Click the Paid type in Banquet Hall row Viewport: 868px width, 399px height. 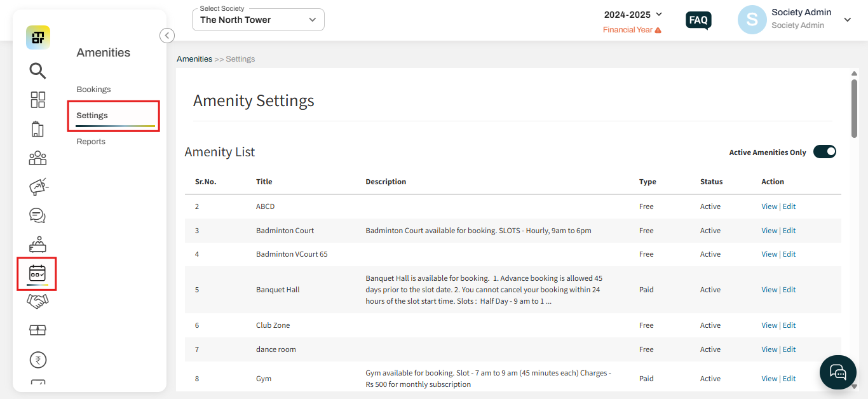(x=646, y=290)
